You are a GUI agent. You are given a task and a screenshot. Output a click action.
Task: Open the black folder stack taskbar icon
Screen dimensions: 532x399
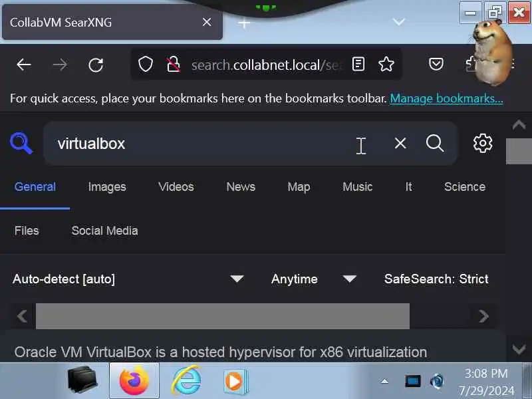82,379
